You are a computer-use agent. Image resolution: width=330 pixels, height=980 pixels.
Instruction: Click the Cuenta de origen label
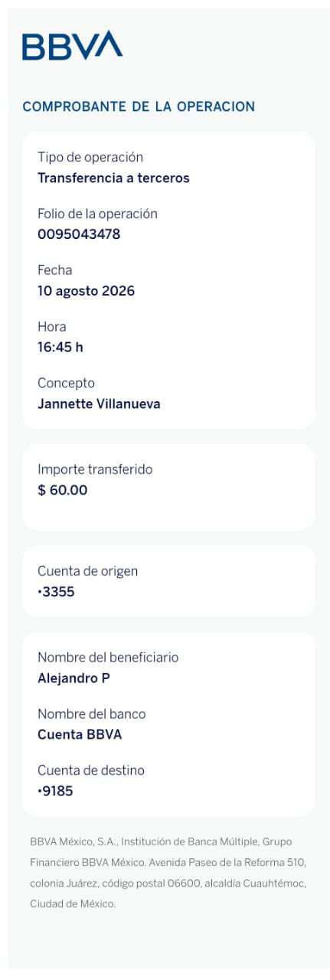(x=88, y=571)
